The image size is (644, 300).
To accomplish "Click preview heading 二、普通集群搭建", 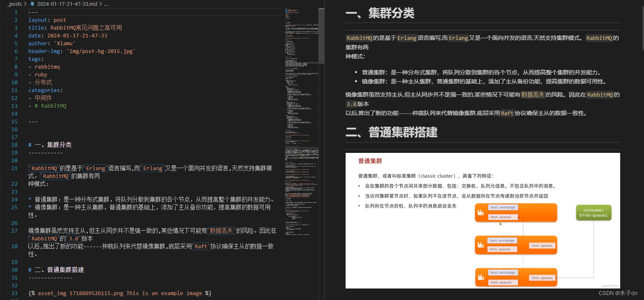I will point(392,132).
